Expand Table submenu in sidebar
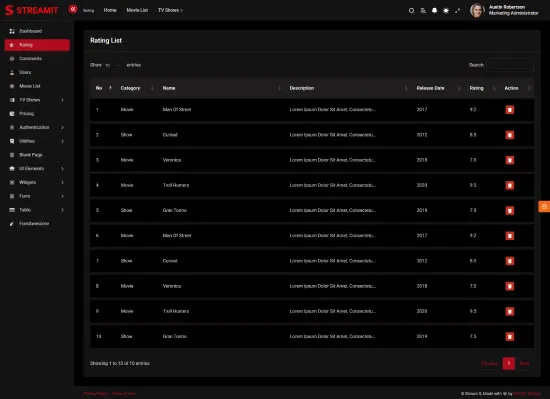Image resolution: width=550 pixels, height=399 pixels. coord(37,210)
